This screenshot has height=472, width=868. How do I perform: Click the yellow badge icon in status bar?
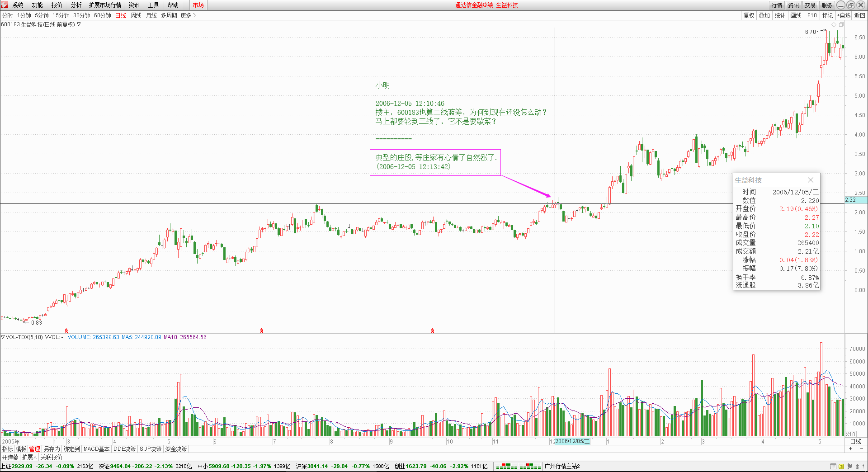(x=841, y=467)
